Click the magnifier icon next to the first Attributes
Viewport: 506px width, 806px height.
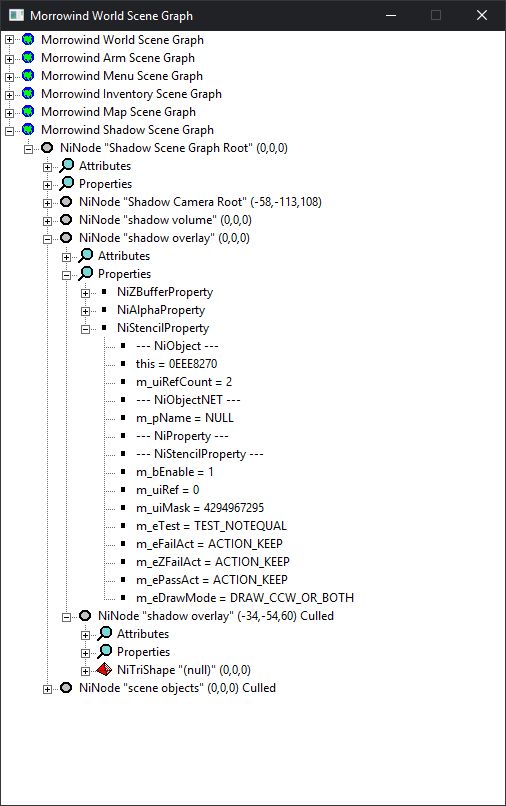tap(66, 166)
